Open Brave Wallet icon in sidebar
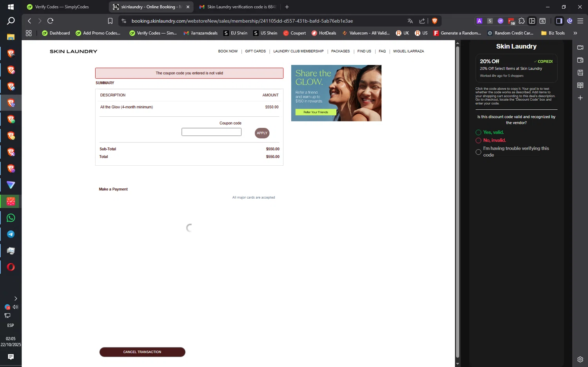Image resolution: width=588 pixels, height=367 pixels. coord(580,60)
